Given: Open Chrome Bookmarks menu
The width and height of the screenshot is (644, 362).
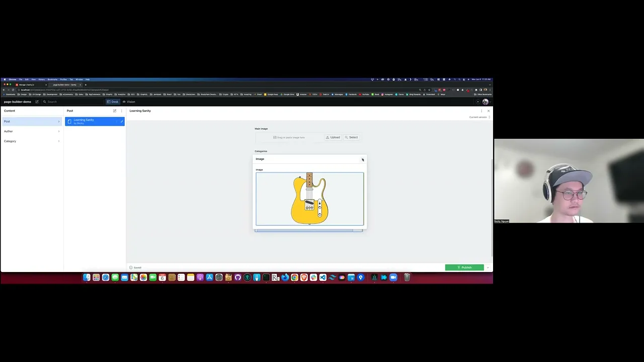Looking at the screenshot, I should pos(52,79).
